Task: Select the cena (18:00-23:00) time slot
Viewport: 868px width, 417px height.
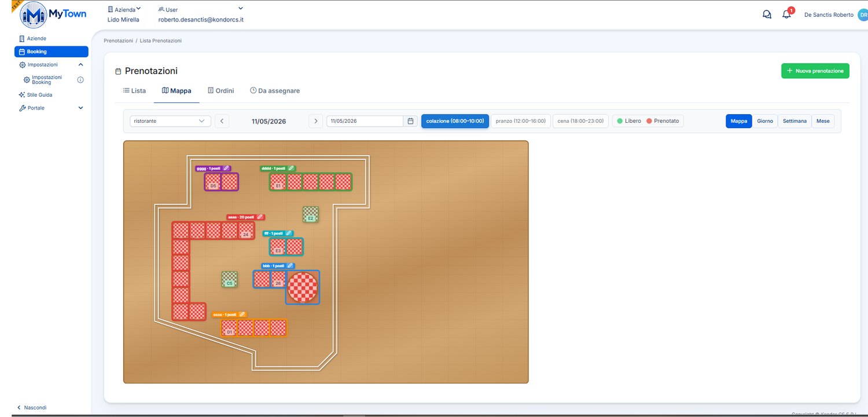Action: (580, 121)
